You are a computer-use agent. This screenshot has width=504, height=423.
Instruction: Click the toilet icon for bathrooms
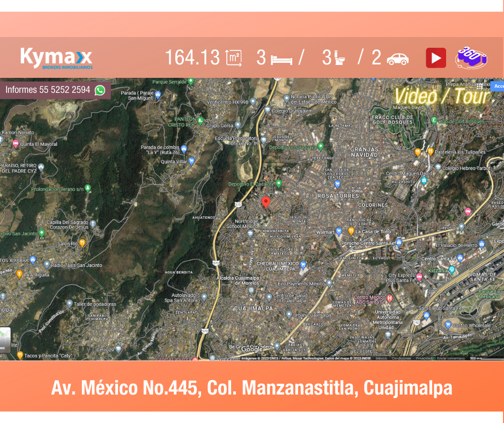pos(339,58)
